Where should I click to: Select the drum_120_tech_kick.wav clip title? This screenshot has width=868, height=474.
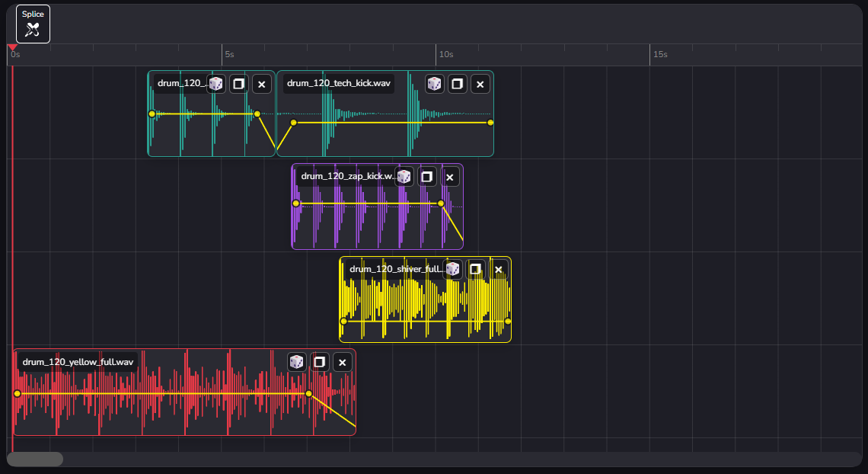pos(339,84)
